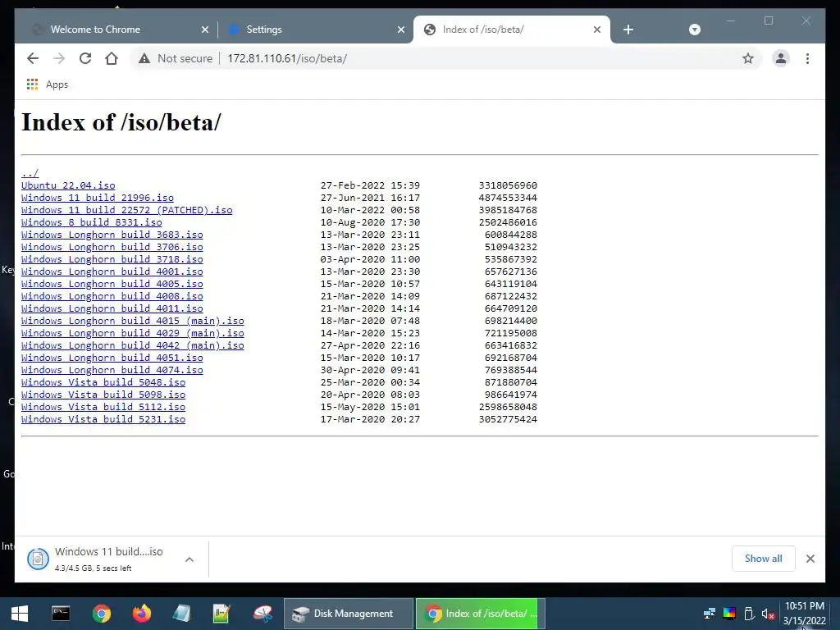Image resolution: width=840 pixels, height=630 pixels.
Task: Click Windows_Longhorn_build_4015_(main).iso
Action: coord(133,321)
